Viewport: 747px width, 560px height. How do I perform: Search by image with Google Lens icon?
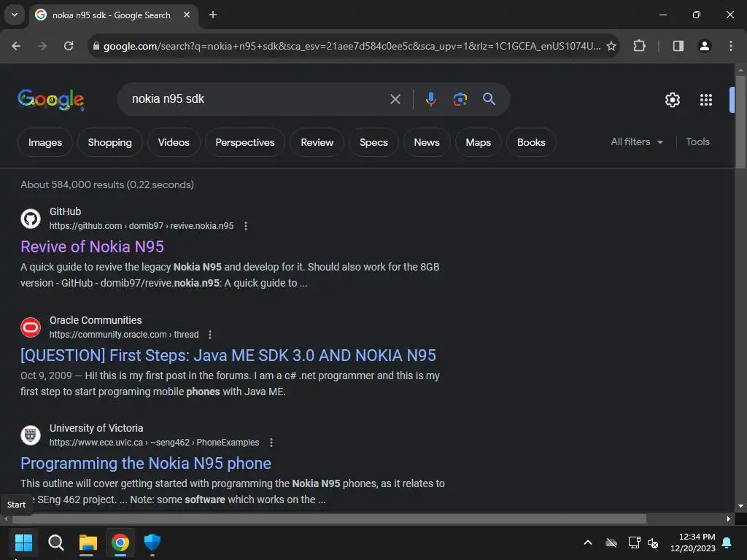(460, 99)
